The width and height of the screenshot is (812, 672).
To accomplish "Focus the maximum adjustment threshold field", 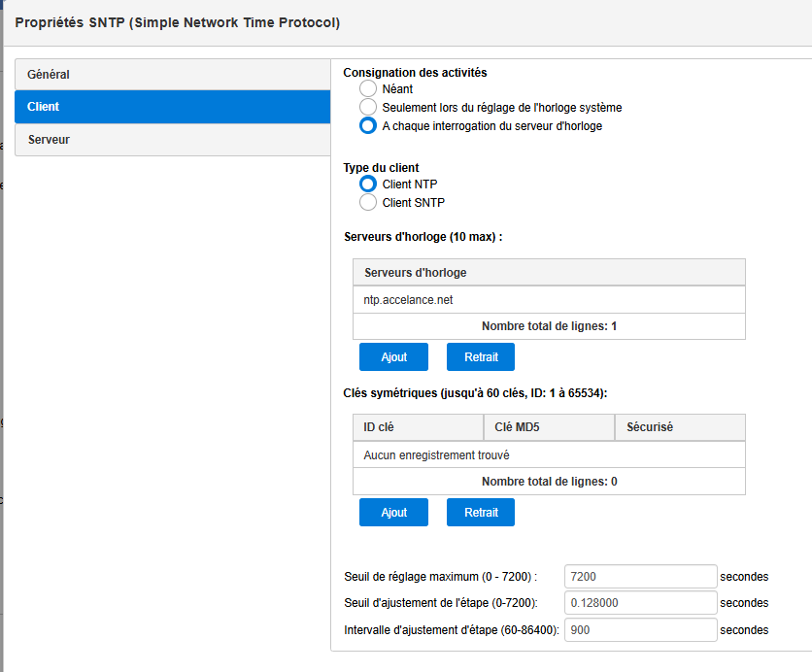I will click(x=641, y=576).
